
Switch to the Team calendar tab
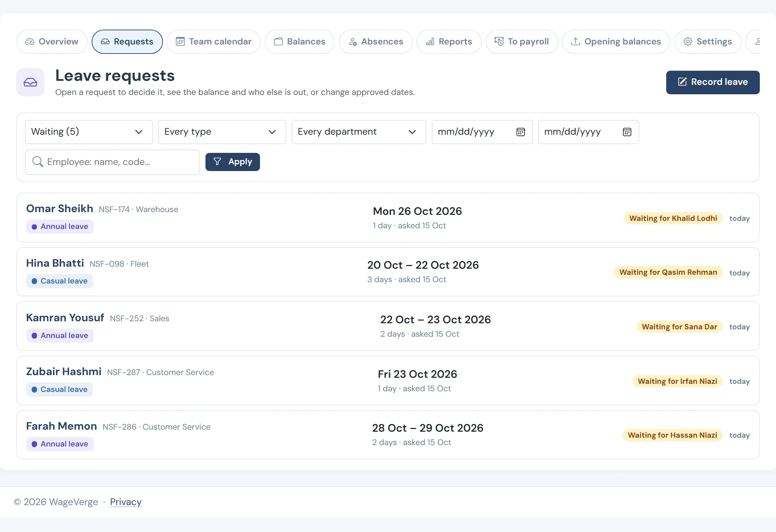click(214, 42)
